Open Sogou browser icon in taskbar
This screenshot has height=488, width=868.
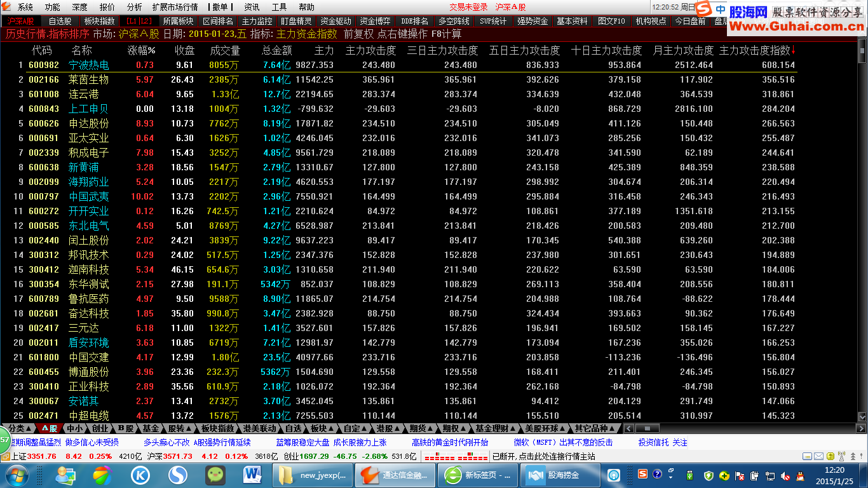click(x=178, y=475)
